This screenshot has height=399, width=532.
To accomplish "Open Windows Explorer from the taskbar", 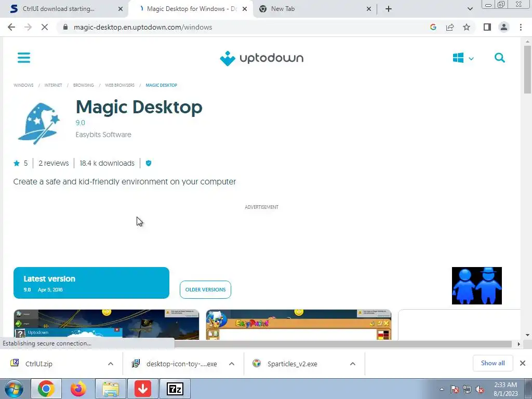I will point(111,389).
